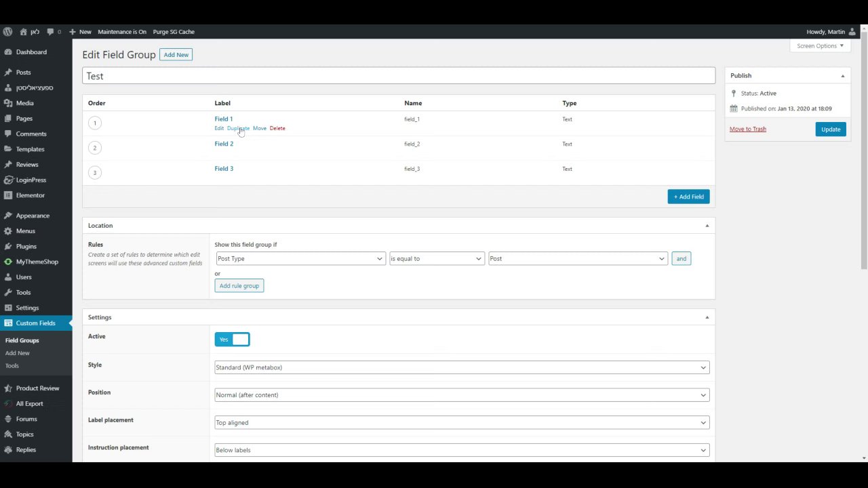Click the Topics icon in sidebar
The height and width of the screenshot is (488, 868).
pos(8,434)
